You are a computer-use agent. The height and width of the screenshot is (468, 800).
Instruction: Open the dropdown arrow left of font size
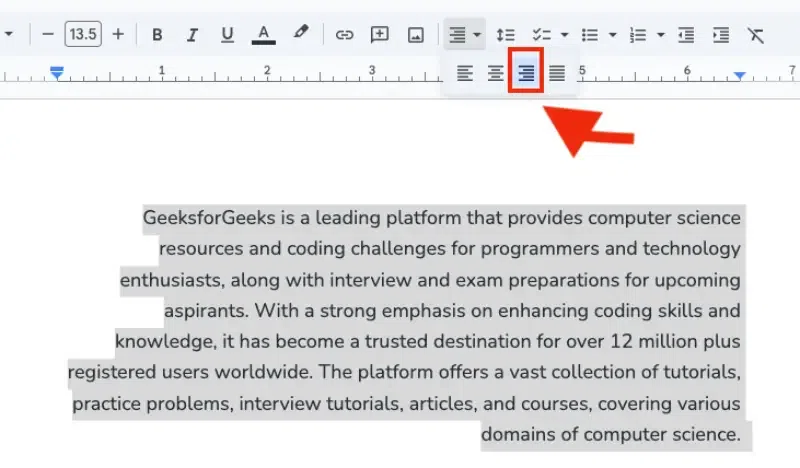coord(8,35)
